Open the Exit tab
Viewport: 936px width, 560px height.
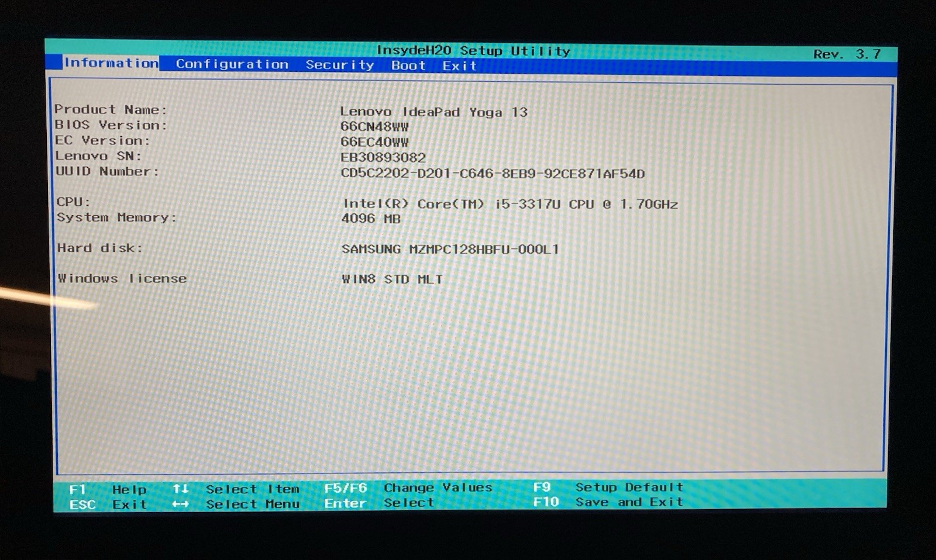[x=460, y=66]
